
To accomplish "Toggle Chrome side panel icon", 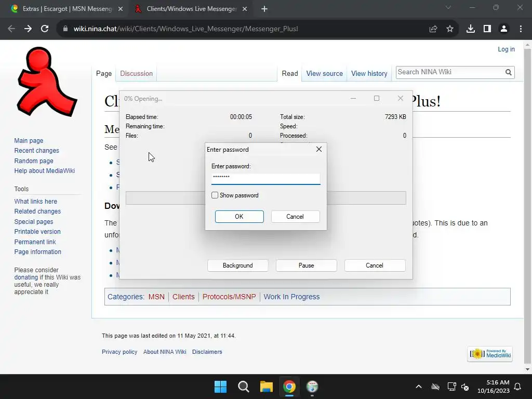I will tap(487, 29).
